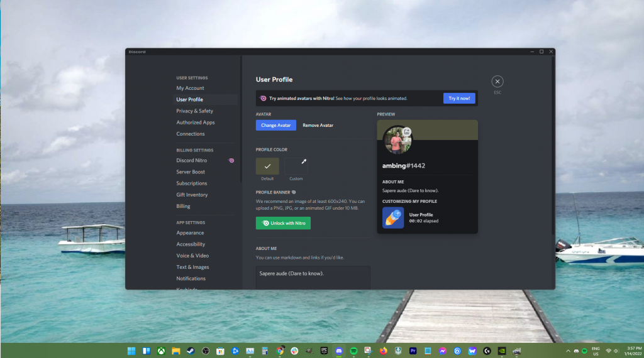Open OBS Studio from the taskbar
The image size is (644, 358).
[206, 350]
